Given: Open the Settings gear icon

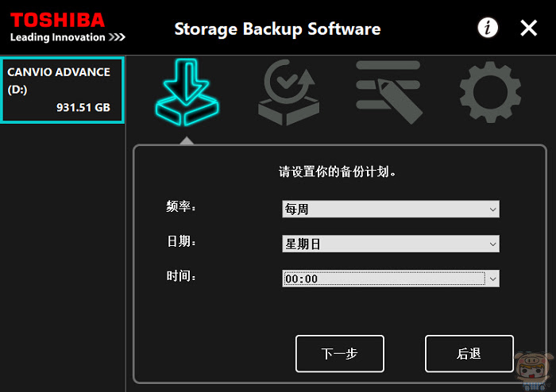Looking at the screenshot, I should tap(490, 92).
